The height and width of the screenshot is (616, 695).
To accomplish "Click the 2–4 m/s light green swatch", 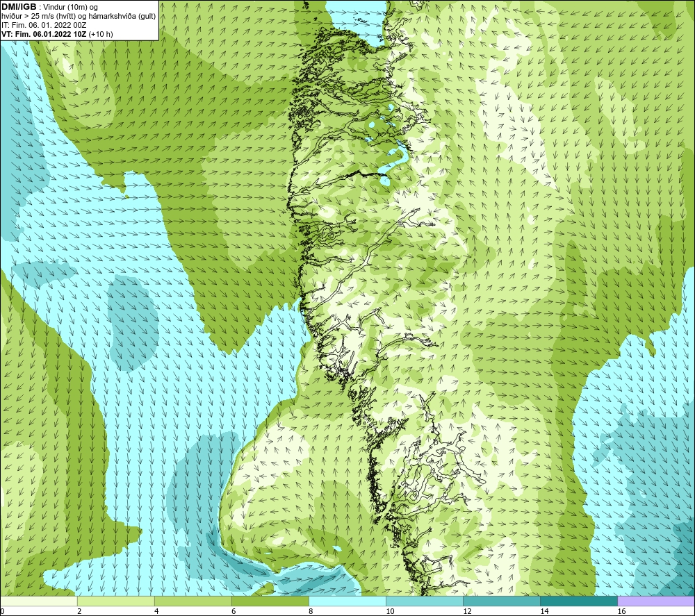I will (x=115, y=601).
